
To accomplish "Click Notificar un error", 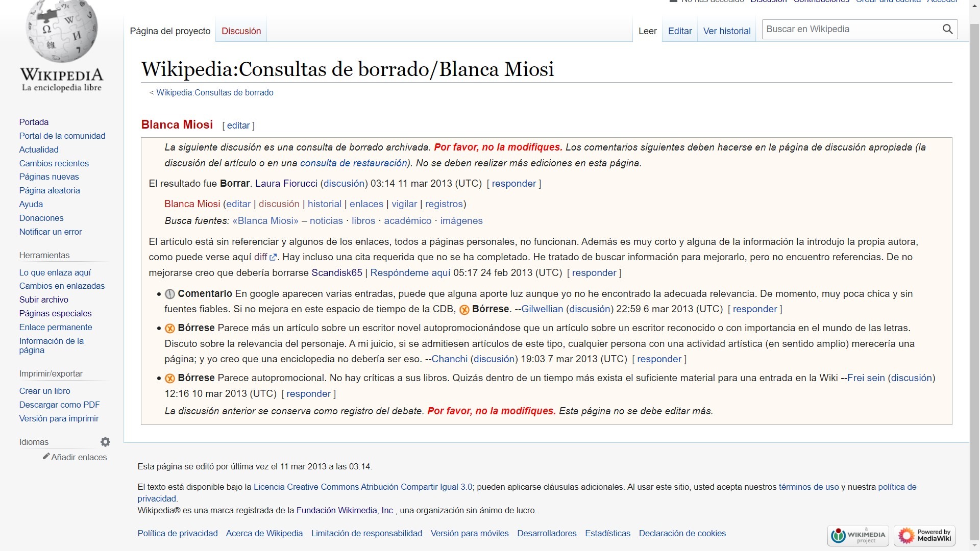I will [x=51, y=232].
